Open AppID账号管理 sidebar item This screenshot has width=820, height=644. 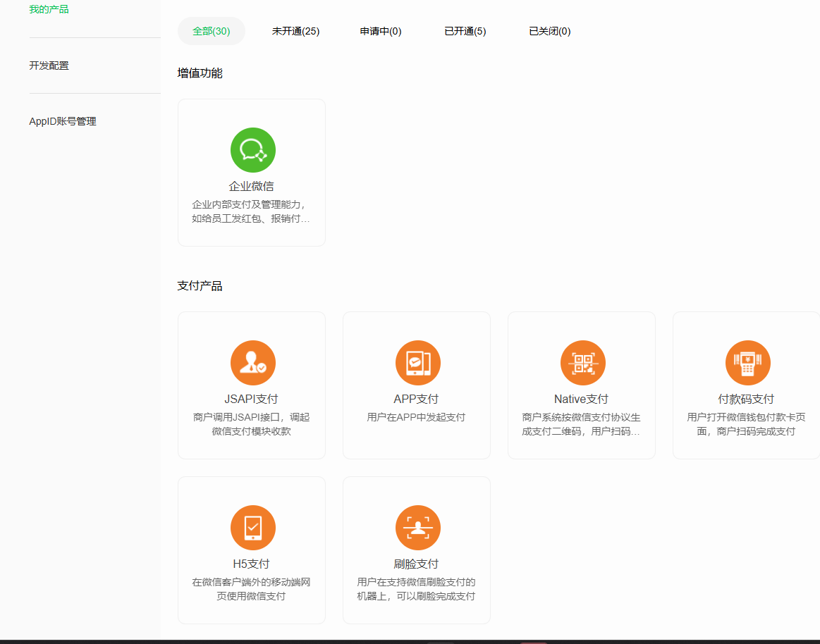pos(63,121)
